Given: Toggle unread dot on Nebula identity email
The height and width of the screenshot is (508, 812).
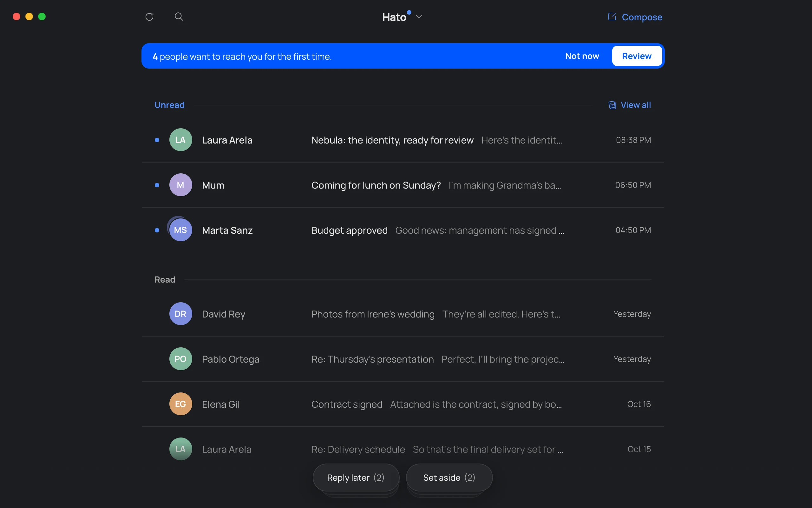Looking at the screenshot, I should (x=157, y=140).
